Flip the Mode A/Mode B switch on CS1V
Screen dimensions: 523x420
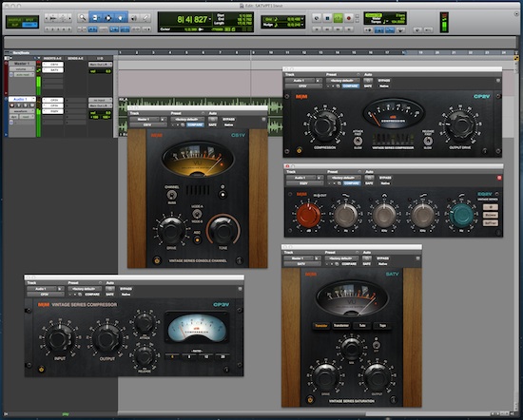[197, 214]
